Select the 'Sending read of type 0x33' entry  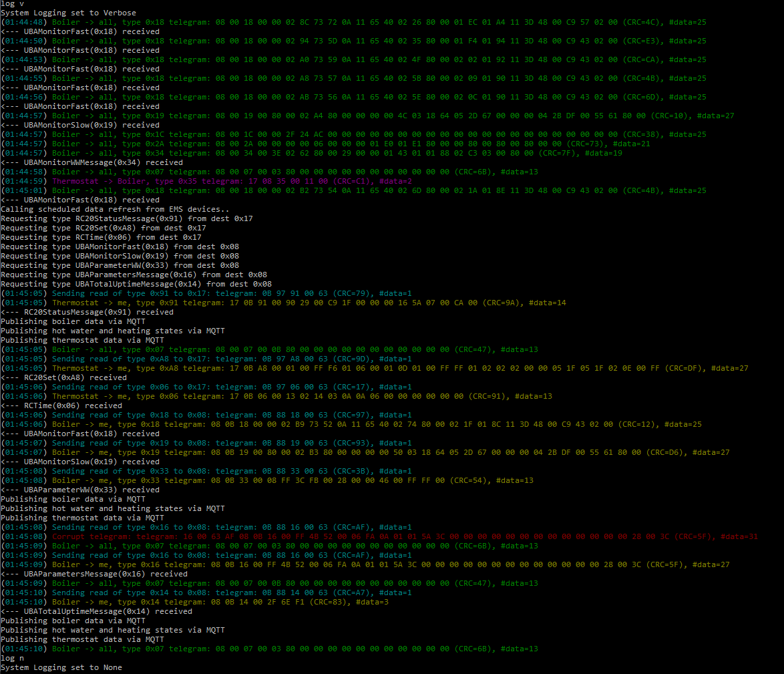coord(120,471)
